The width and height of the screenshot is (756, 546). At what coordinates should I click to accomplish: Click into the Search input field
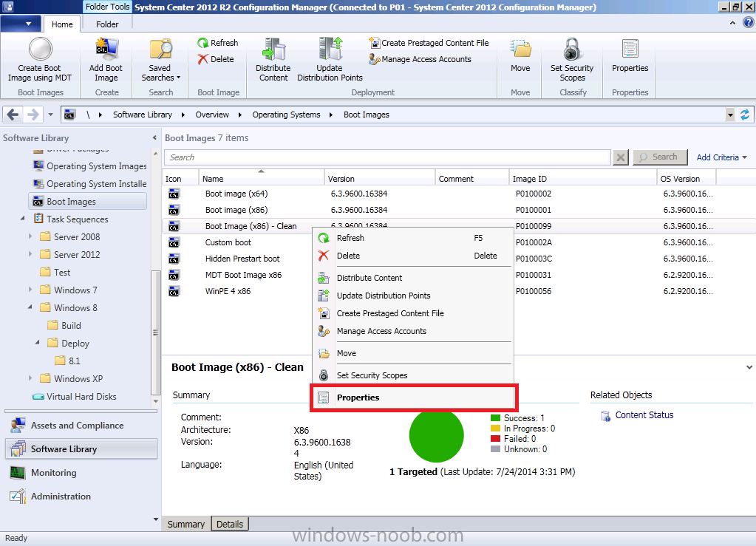tap(388, 157)
